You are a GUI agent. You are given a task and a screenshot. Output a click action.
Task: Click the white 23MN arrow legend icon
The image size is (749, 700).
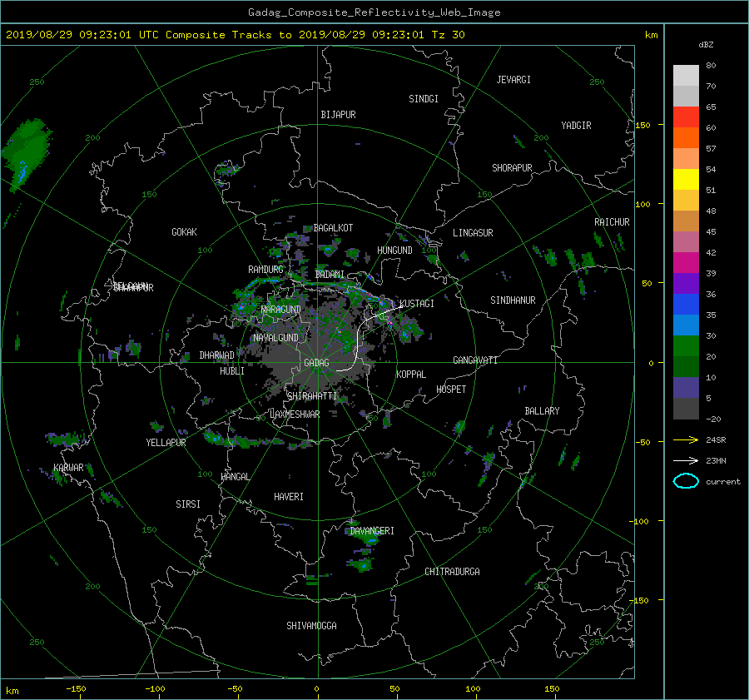tap(686, 460)
